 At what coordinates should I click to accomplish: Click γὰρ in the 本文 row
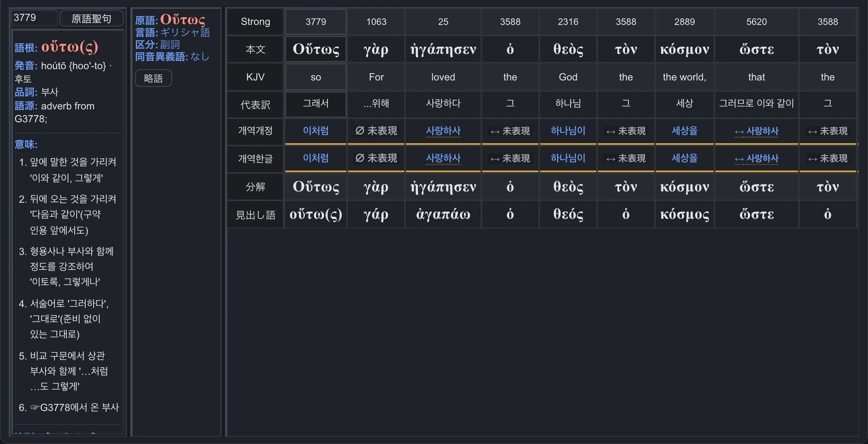[376, 49]
